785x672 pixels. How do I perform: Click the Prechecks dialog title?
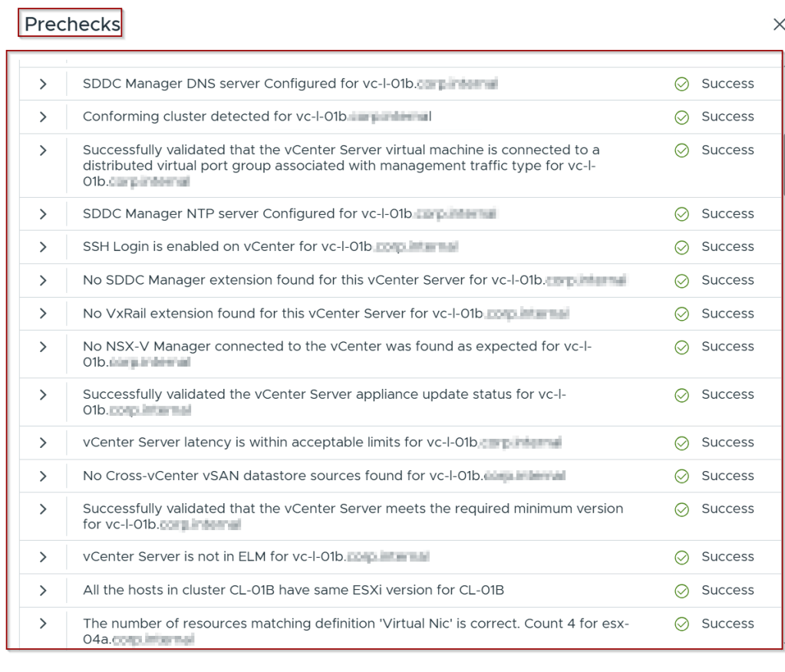click(x=72, y=25)
